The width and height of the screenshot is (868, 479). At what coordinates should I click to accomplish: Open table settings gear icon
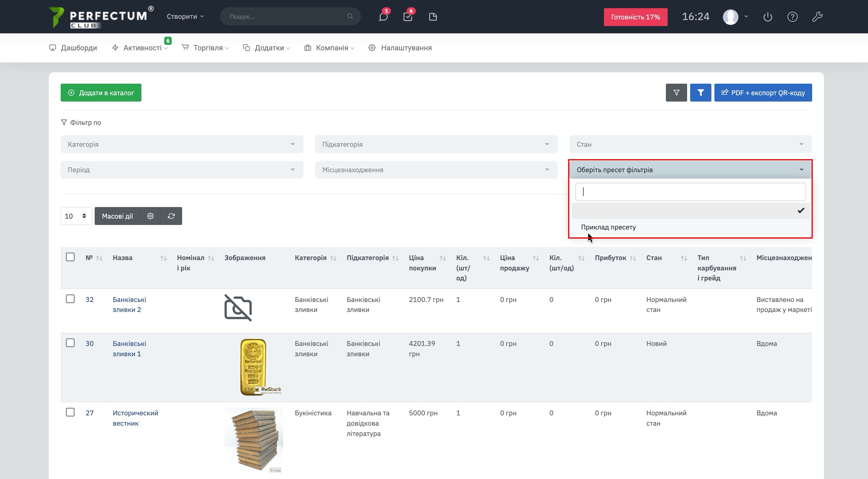coord(150,216)
